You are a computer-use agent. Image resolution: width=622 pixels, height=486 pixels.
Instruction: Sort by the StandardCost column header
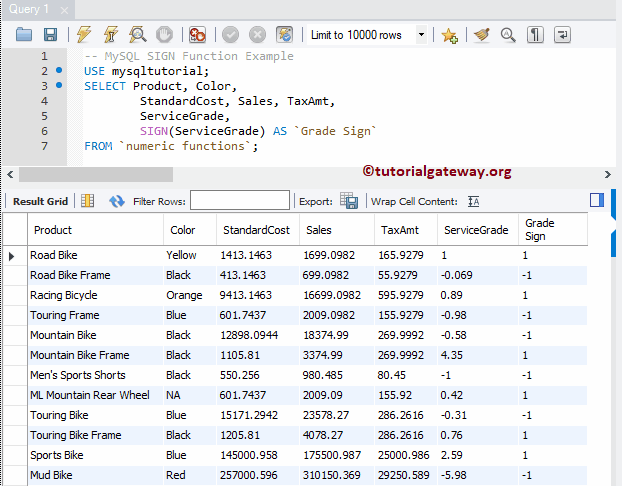[x=256, y=230]
